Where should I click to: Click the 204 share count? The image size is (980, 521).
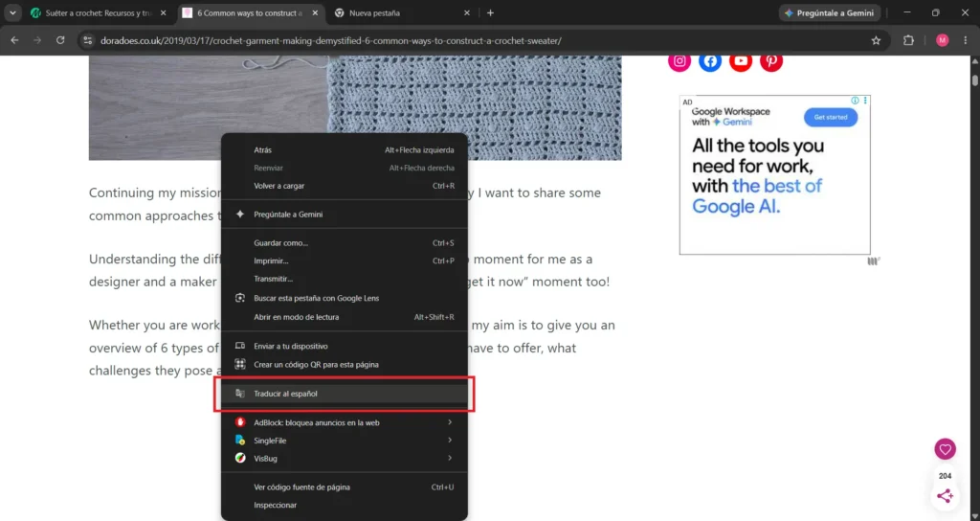point(945,475)
